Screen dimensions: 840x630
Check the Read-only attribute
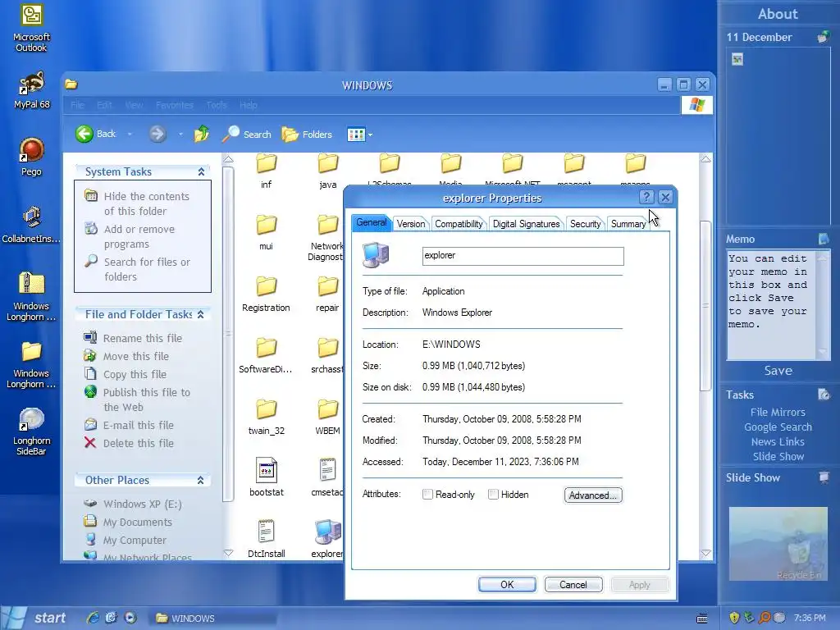coord(427,495)
